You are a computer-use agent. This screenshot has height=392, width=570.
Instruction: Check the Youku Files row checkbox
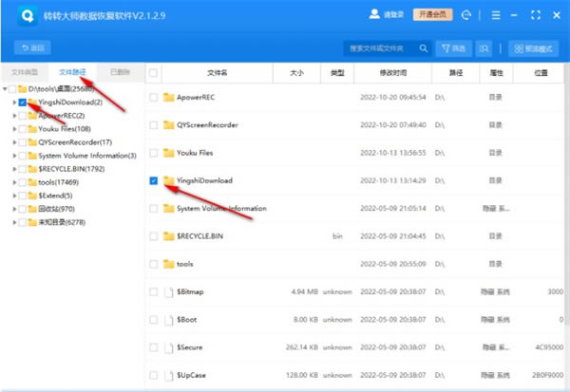(x=154, y=152)
